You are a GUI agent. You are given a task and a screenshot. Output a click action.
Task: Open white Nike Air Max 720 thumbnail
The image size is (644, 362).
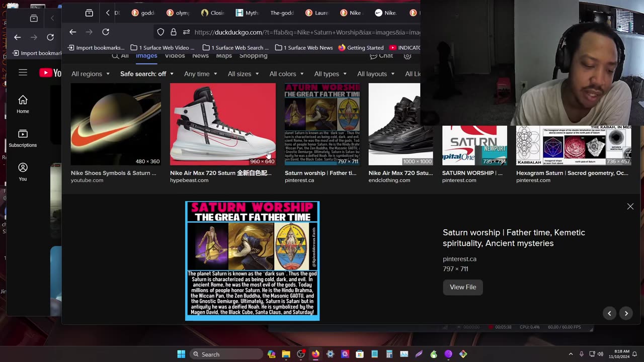(x=223, y=124)
